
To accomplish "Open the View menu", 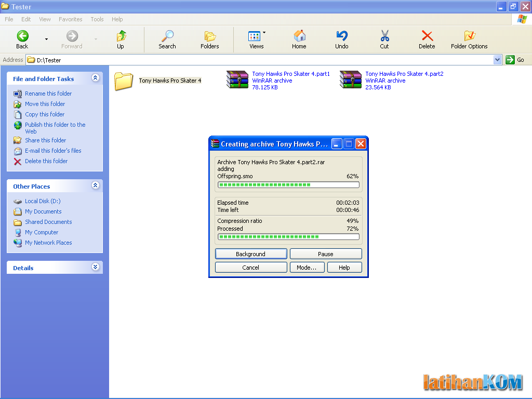I will (45, 19).
